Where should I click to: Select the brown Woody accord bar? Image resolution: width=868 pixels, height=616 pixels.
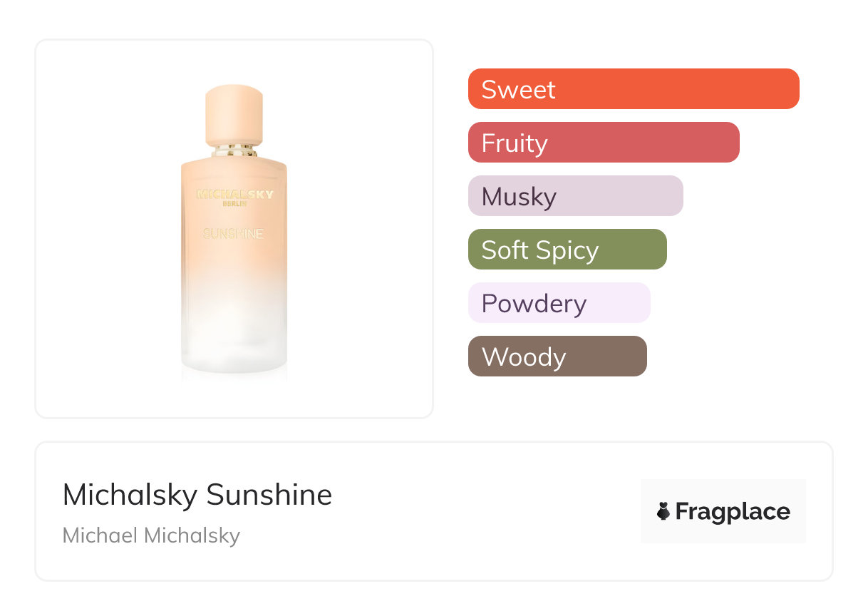[557, 356]
